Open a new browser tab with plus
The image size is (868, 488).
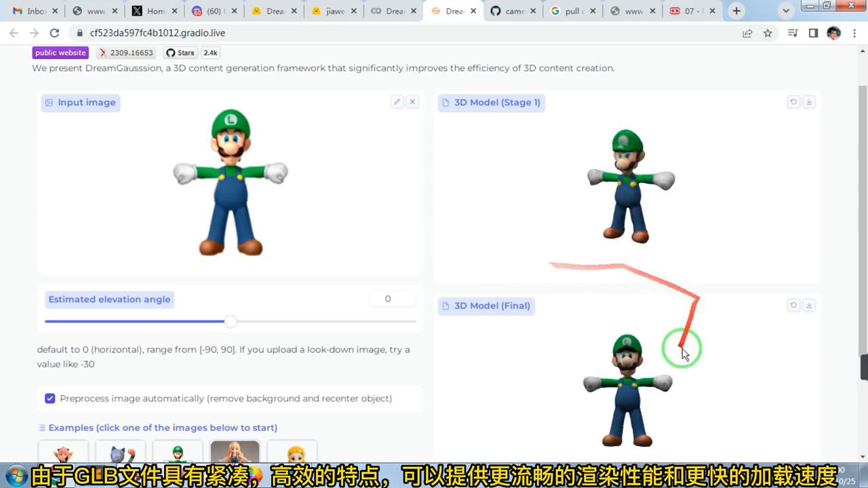[x=736, y=11]
